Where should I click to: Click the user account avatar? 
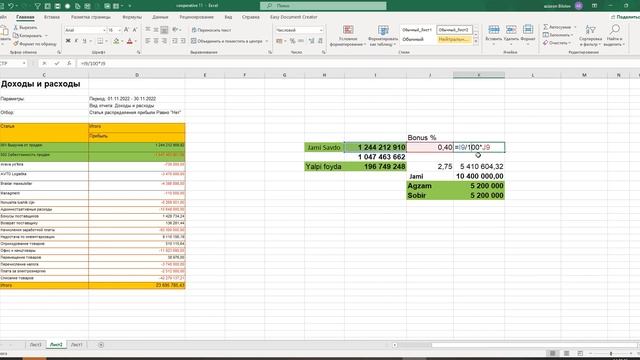pos(578,6)
